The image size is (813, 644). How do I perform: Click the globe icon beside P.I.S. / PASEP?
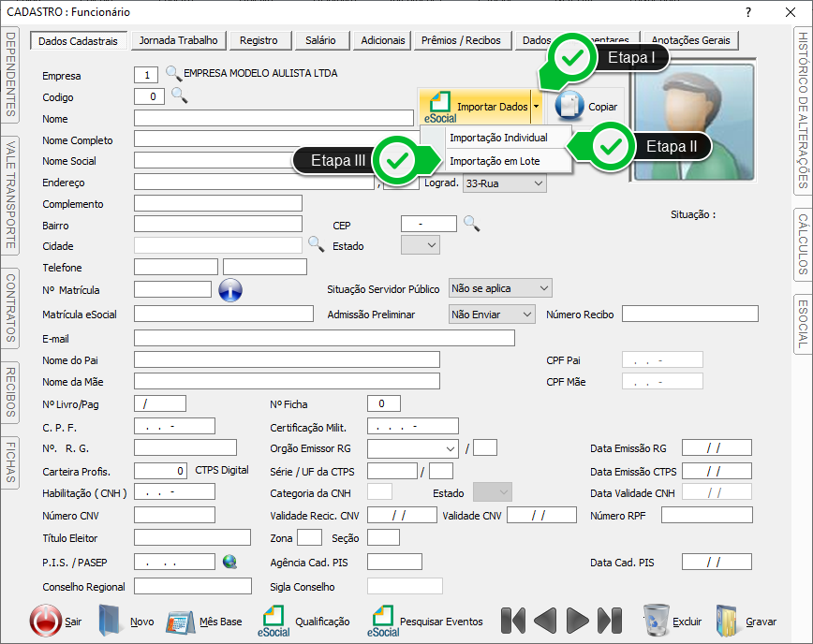coord(229,561)
